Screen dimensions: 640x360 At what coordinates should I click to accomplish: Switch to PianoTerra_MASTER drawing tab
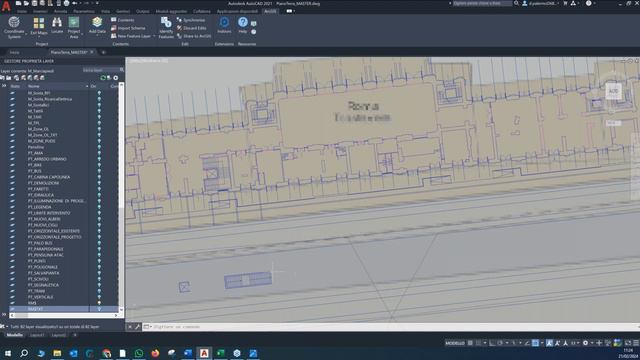coord(69,52)
